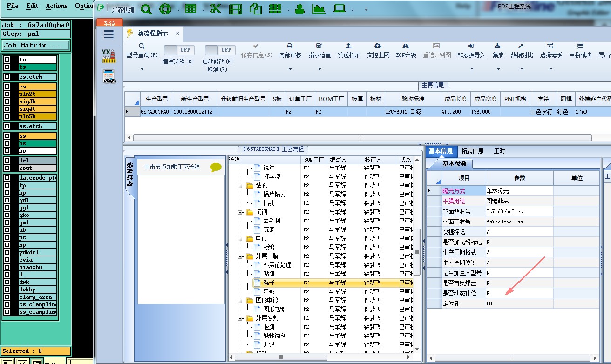Open the hamburger menu in sidebar
Screen dimensions: 611x364
click(x=109, y=34)
